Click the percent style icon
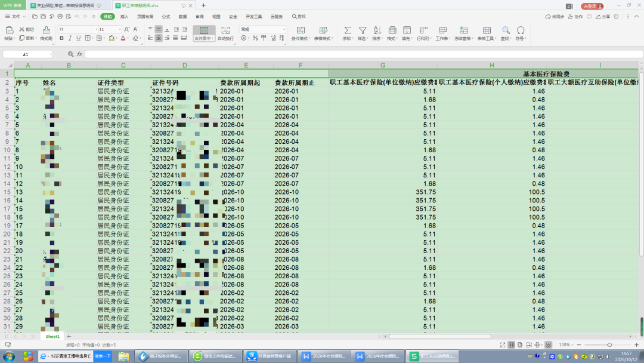644x363 pixels. point(255,38)
